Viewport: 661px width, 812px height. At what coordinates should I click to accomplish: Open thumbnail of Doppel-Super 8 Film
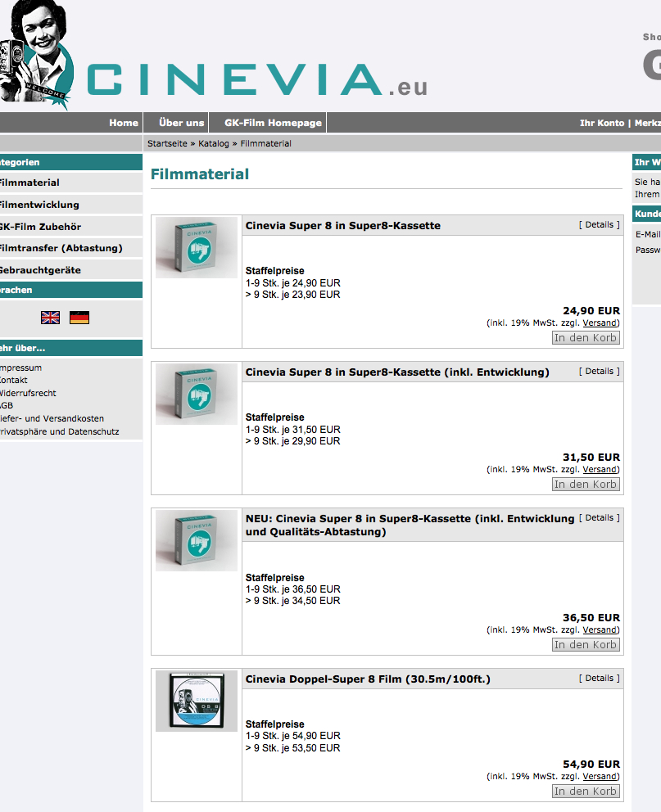tap(197, 701)
